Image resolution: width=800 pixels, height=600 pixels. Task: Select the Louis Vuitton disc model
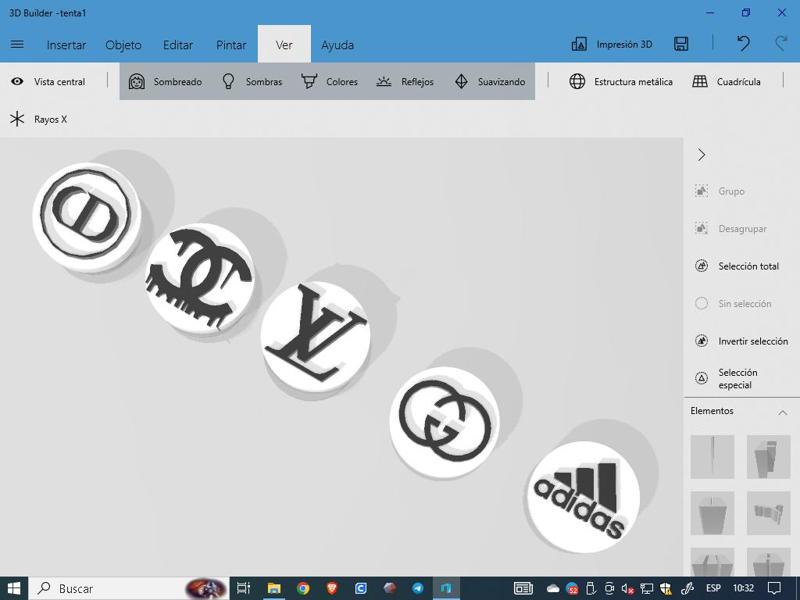click(315, 336)
